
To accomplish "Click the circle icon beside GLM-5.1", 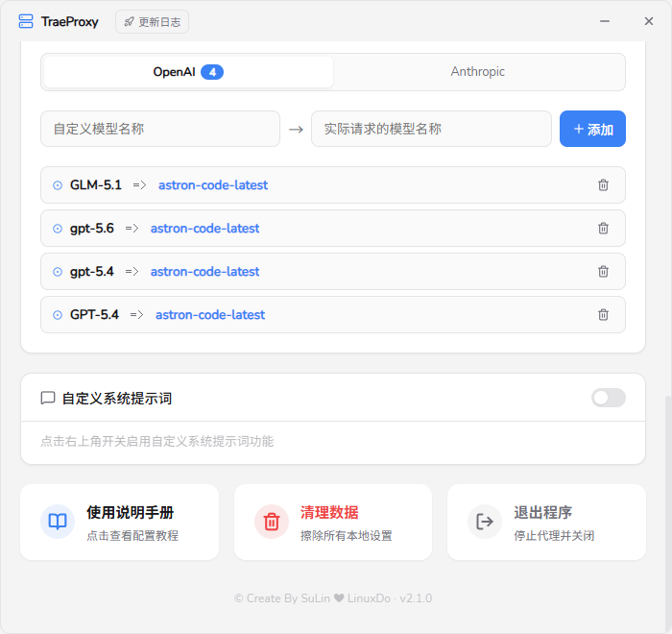I will (58, 185).
